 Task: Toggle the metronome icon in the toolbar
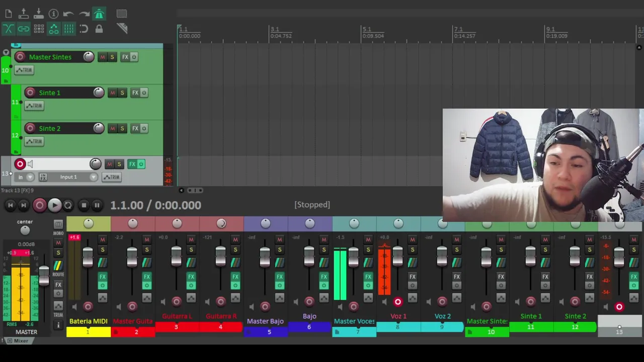click(x=99, y=14)
